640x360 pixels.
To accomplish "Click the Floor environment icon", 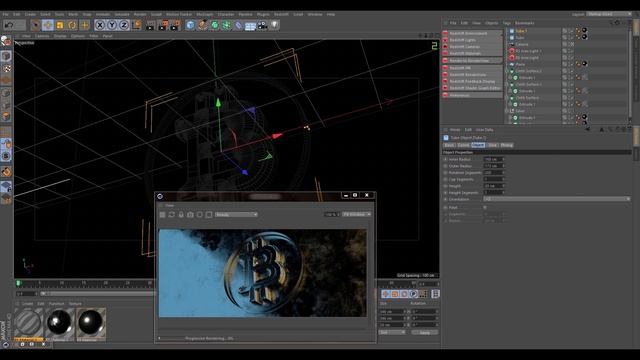I will coord(250,26).
